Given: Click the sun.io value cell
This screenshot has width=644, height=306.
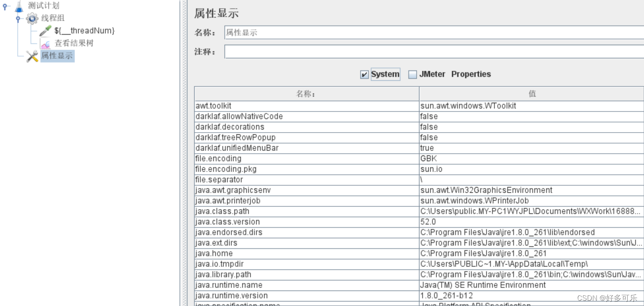Looking at the screenshot, I should point(531,169).
